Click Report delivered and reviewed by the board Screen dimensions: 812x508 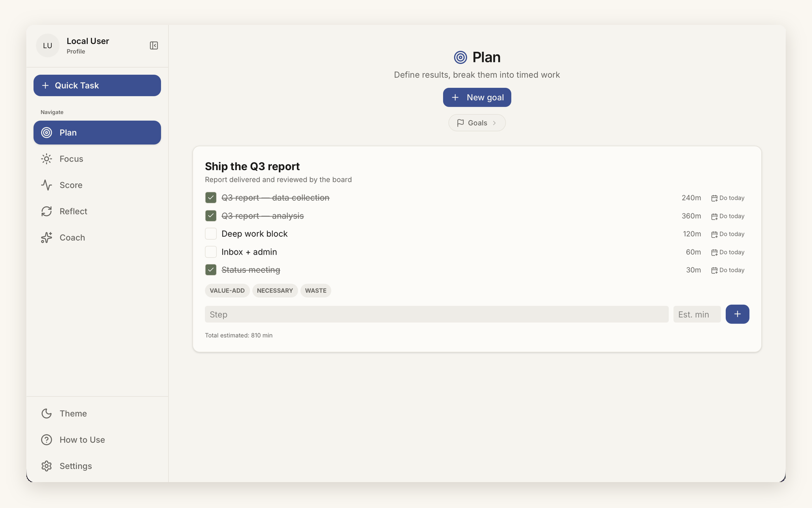click(x=278, y=180)
